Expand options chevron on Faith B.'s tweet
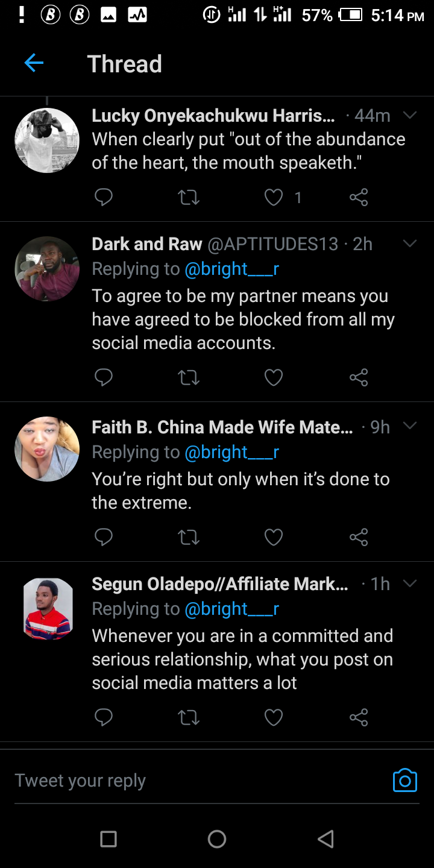The image size is (434, 868). 410,426
